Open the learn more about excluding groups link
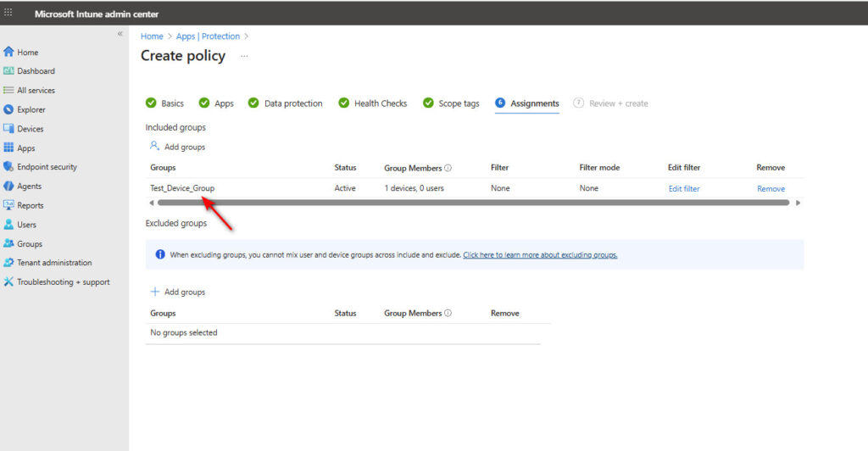This screenshot has height=451, width=868. click(540, 254)
